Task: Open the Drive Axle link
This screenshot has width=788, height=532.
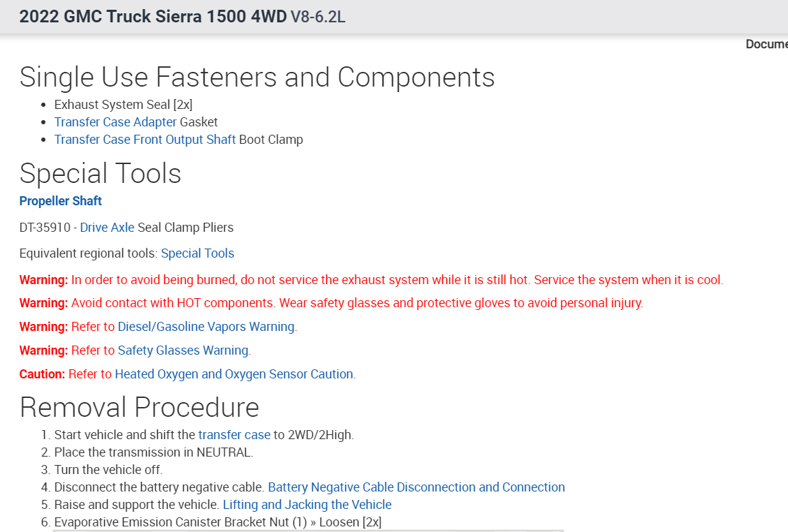Action: coord(107,228)
